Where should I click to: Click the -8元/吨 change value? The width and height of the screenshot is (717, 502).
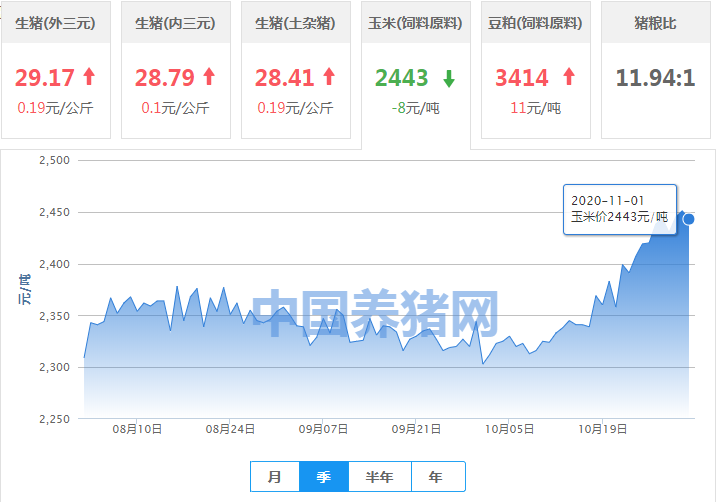(415, 108)
